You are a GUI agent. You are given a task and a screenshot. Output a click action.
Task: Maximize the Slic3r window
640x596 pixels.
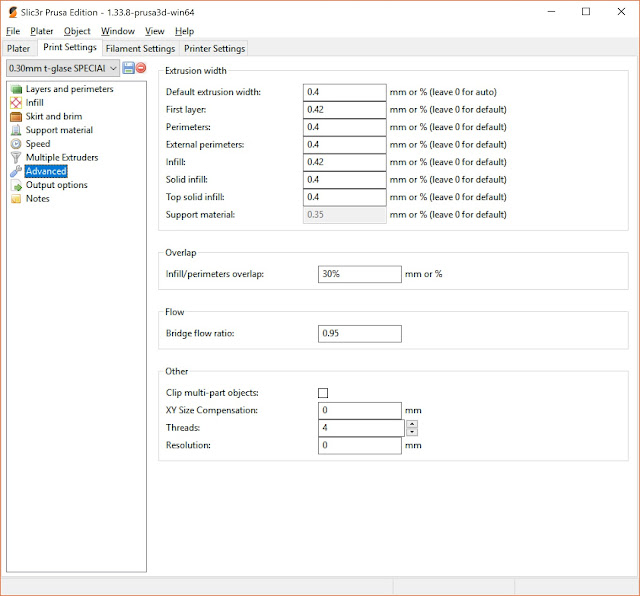click(x=586, y=12)
